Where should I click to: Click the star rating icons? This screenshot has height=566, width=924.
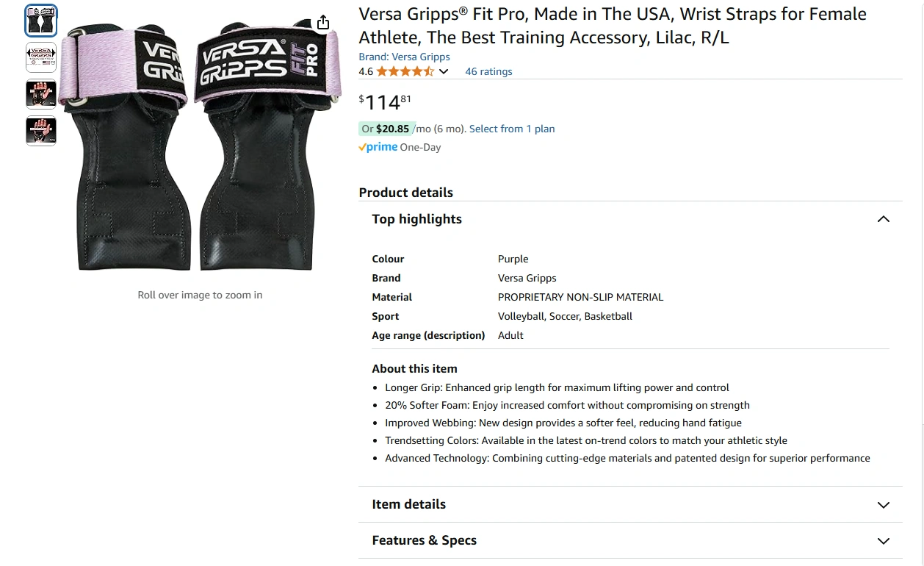coord(405,71)
